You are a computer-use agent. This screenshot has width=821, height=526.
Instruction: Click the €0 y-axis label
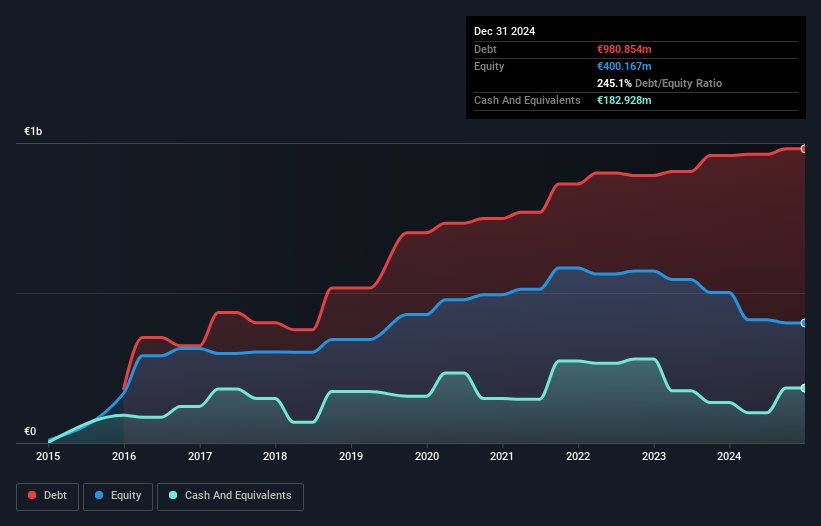pos(30,431)
